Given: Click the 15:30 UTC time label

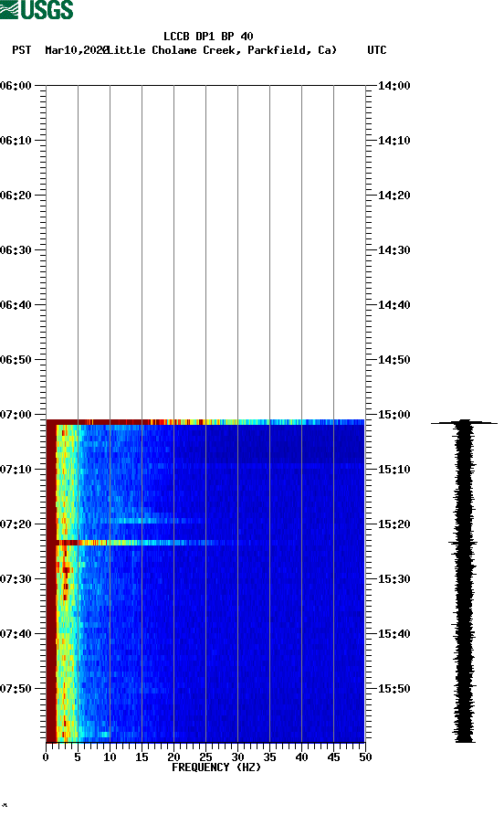Looking at the screenshot, I should pos(394,579).
